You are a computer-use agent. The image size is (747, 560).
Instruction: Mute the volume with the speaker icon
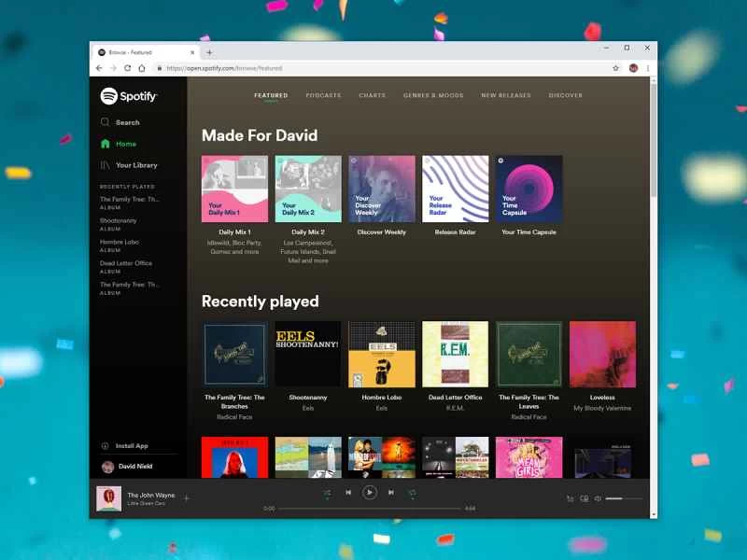[x=598, y=497]
